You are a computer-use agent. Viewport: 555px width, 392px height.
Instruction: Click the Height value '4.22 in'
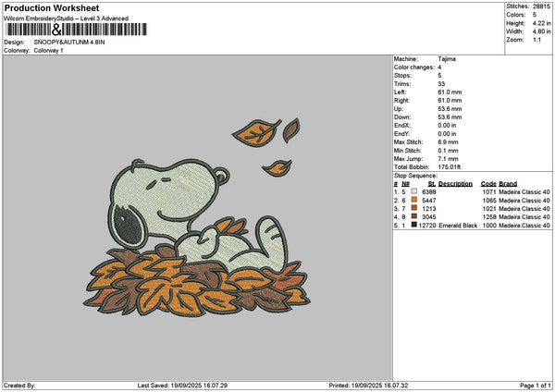click(541, 23)
